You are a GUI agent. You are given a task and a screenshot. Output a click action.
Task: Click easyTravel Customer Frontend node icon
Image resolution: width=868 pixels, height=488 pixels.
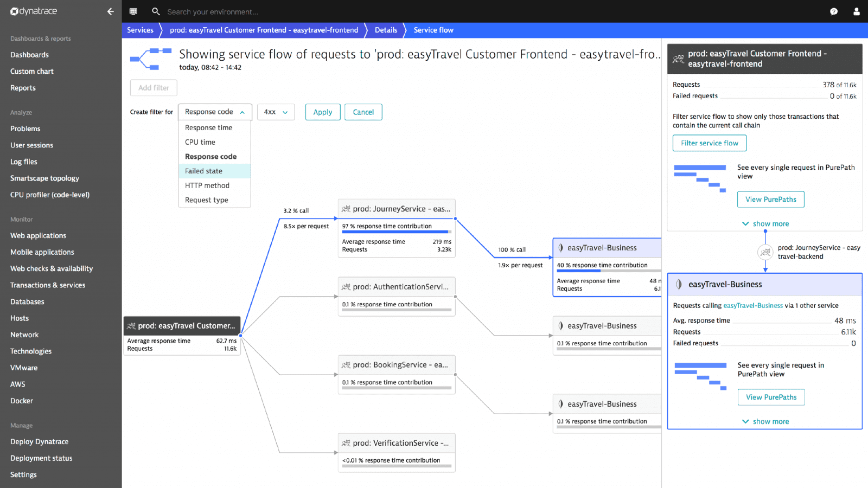[131, 326]
